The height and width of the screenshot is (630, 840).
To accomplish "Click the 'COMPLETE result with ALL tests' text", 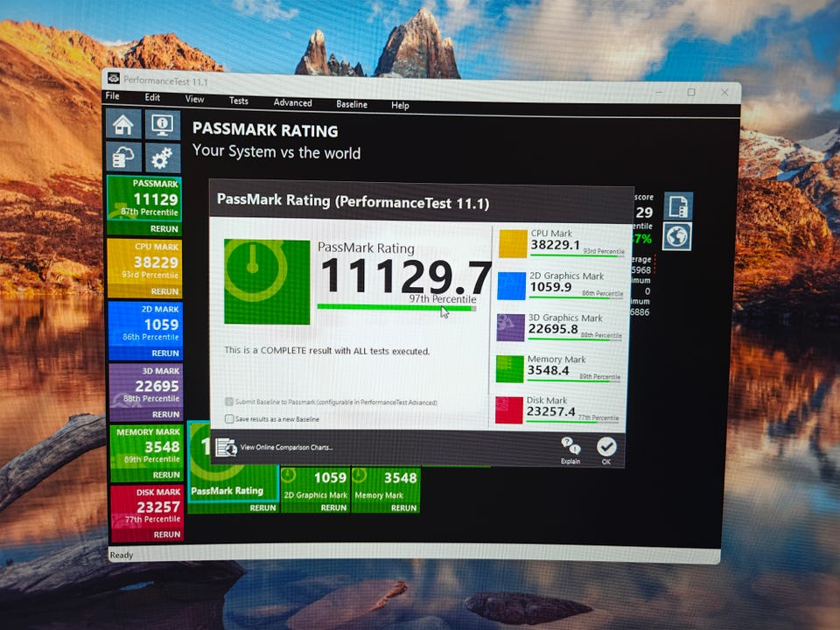I will pos(325,351).
